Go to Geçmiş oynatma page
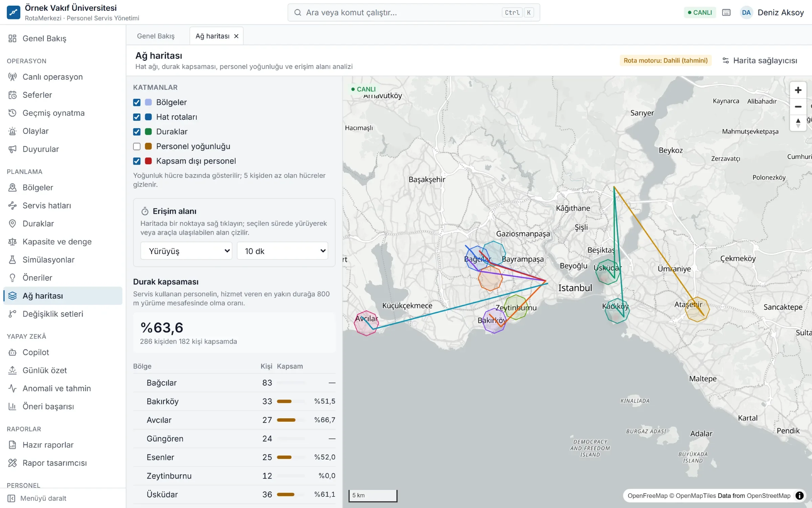The image size is (812, 508). 63,113
